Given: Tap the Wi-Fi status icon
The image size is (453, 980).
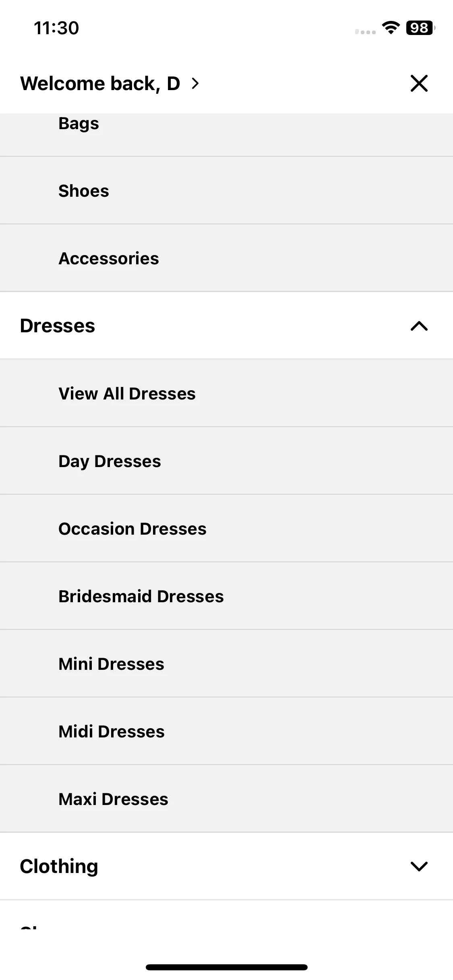Looking at the screenshot, I should point(391,28).
